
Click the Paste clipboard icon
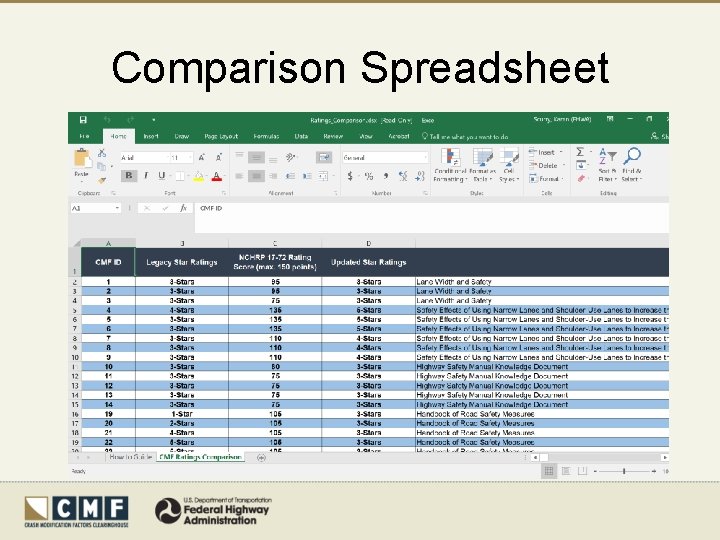82,158
